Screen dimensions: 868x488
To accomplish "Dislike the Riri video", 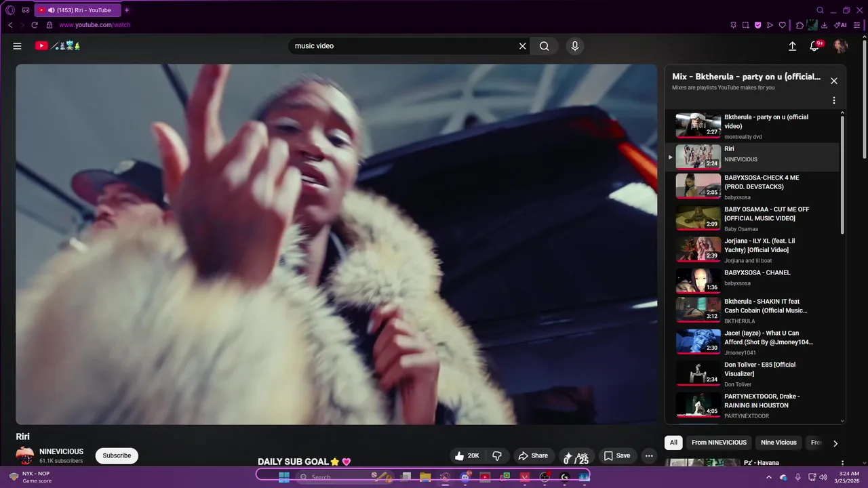I will pyautogui.click(x=497, y=455).
